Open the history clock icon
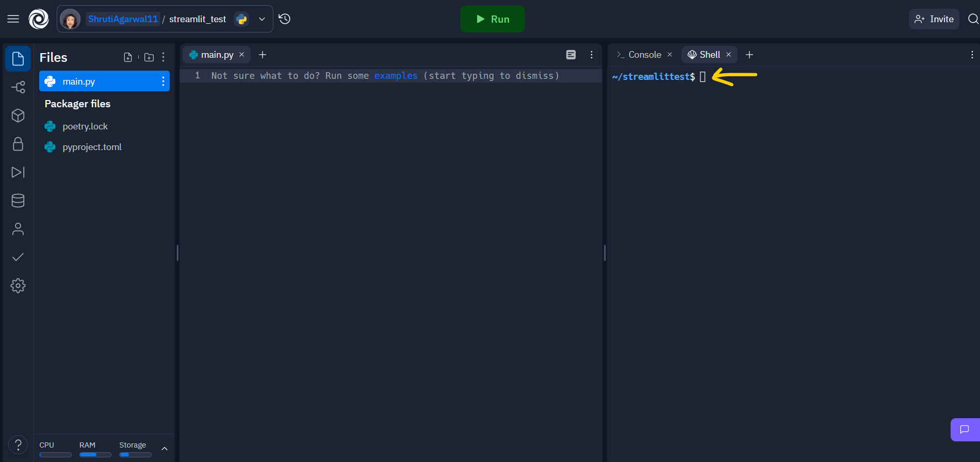Screen dimensions: 980x462 coord(285,19)
